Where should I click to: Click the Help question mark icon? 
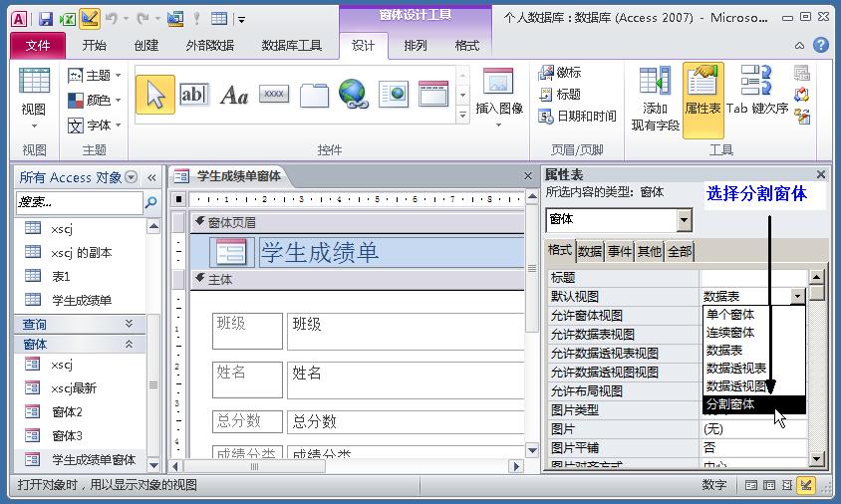point(821,45)
